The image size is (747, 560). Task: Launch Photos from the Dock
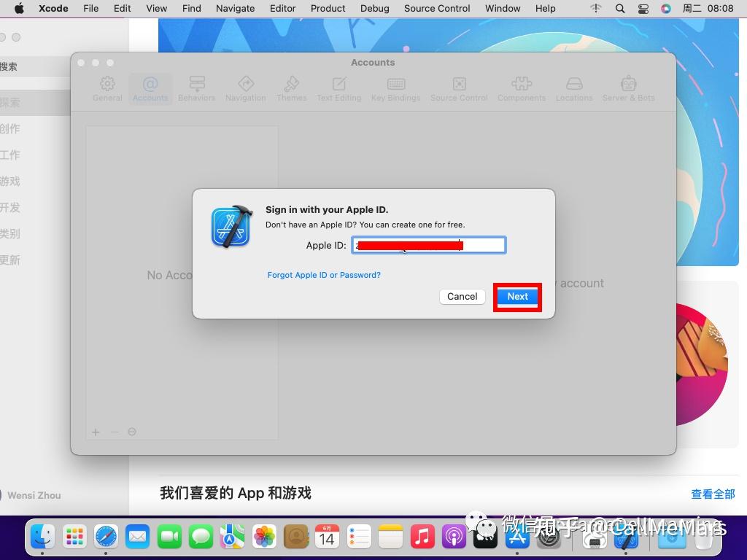pyautogui.click(x=264, y=537)
